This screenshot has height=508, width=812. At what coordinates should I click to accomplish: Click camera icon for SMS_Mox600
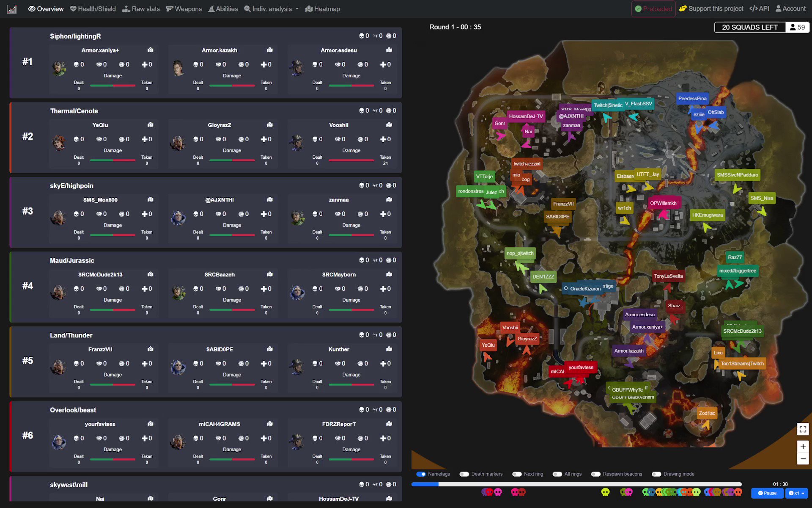pos(151,199)
